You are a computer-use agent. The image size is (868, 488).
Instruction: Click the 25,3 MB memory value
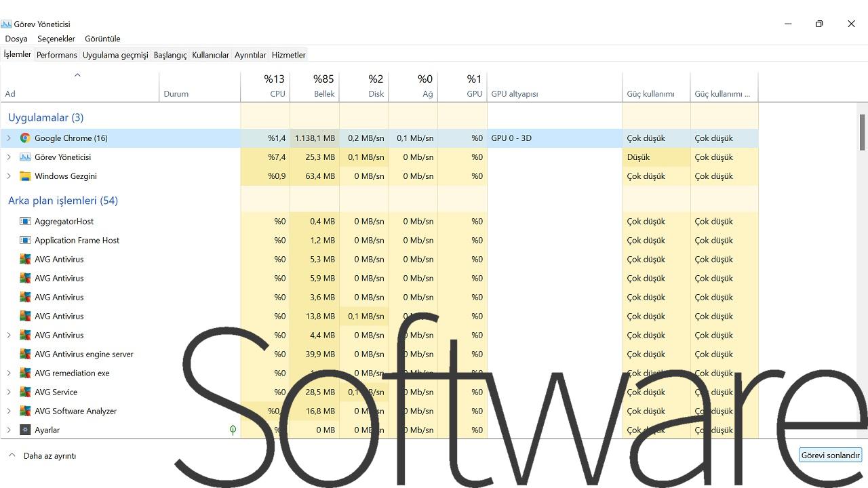click(x=320, y=157)
